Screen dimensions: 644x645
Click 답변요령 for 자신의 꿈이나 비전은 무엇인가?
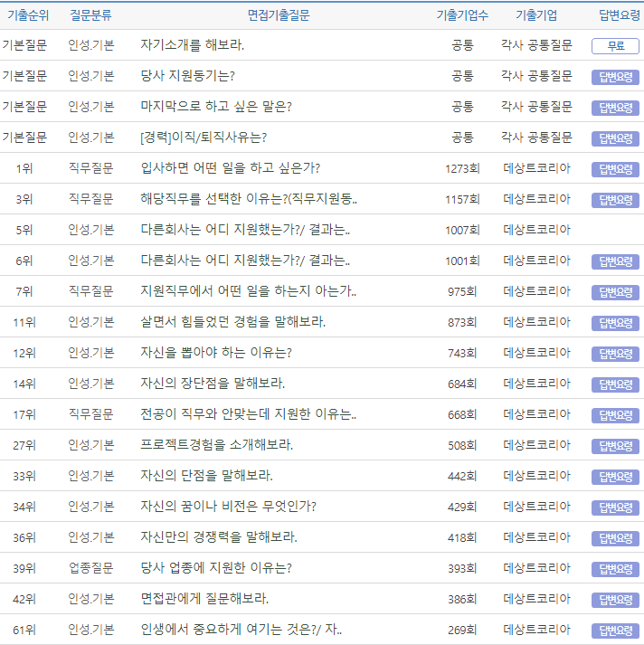click(615, 507)
